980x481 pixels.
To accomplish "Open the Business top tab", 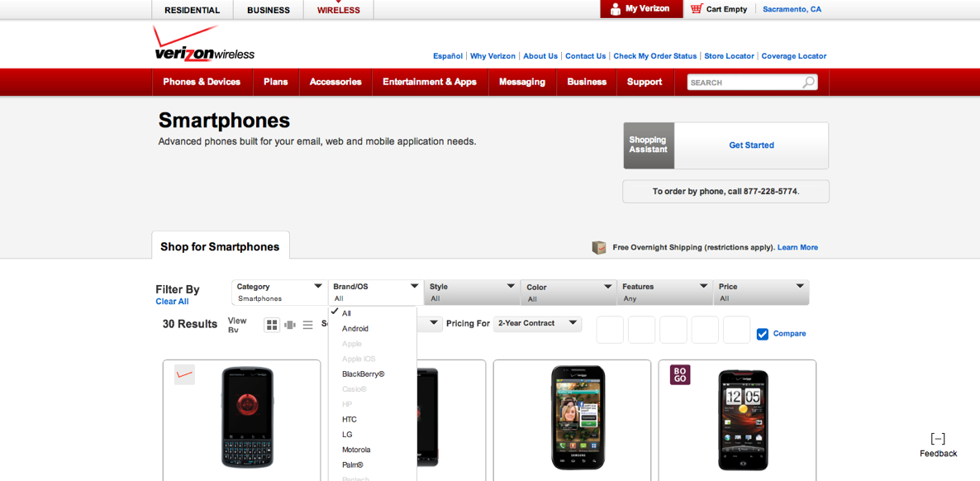I will pyautogui.click(x=268, y=10).
